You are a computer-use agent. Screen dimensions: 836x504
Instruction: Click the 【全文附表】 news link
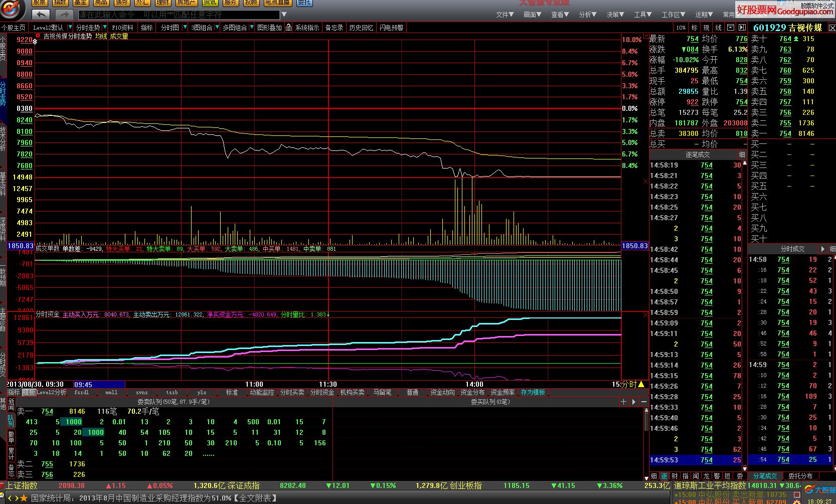point(255,498)
